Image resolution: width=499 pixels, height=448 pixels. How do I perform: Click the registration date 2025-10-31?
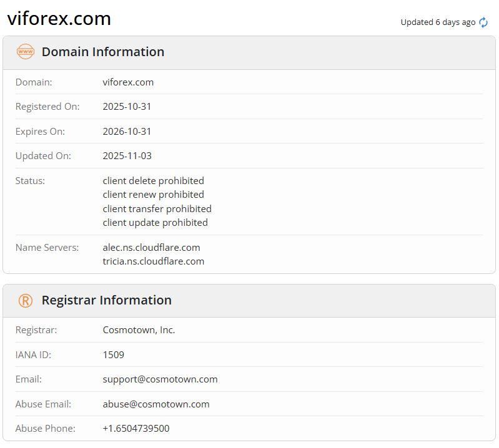tap(127, 107)
